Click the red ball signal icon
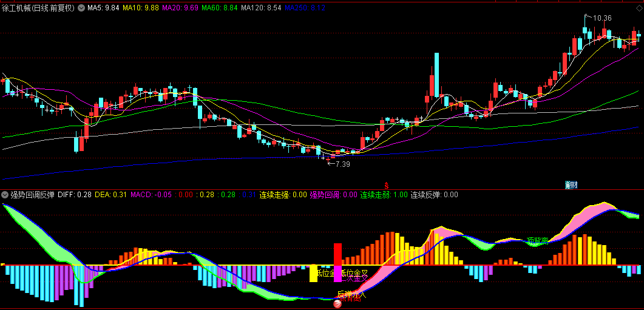 (337, 304)
